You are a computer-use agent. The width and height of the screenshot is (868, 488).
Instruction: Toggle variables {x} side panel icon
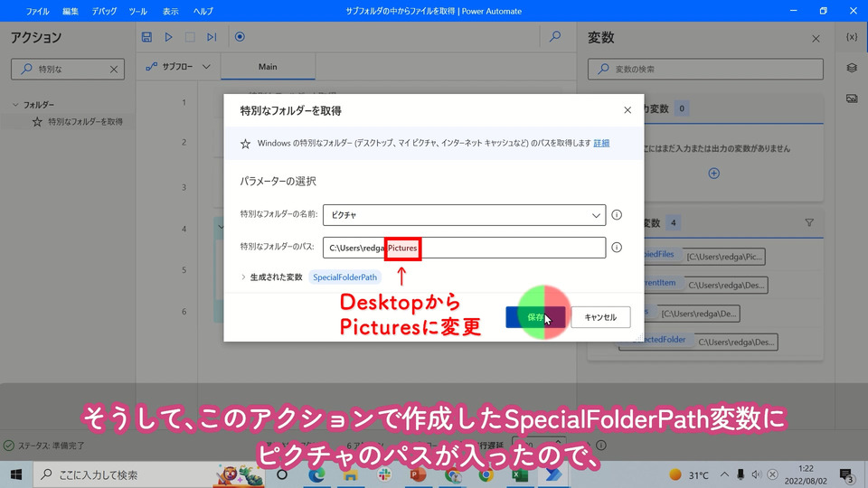852,37
